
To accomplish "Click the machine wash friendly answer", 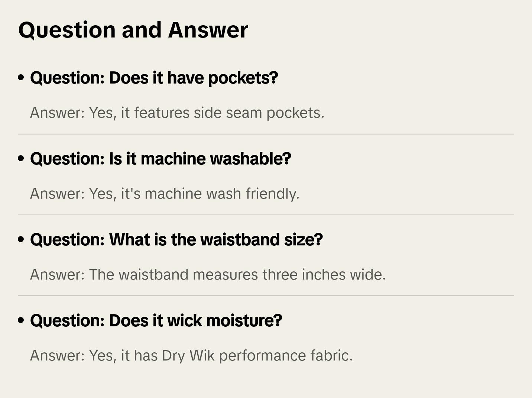I will [x=165, y=194].
